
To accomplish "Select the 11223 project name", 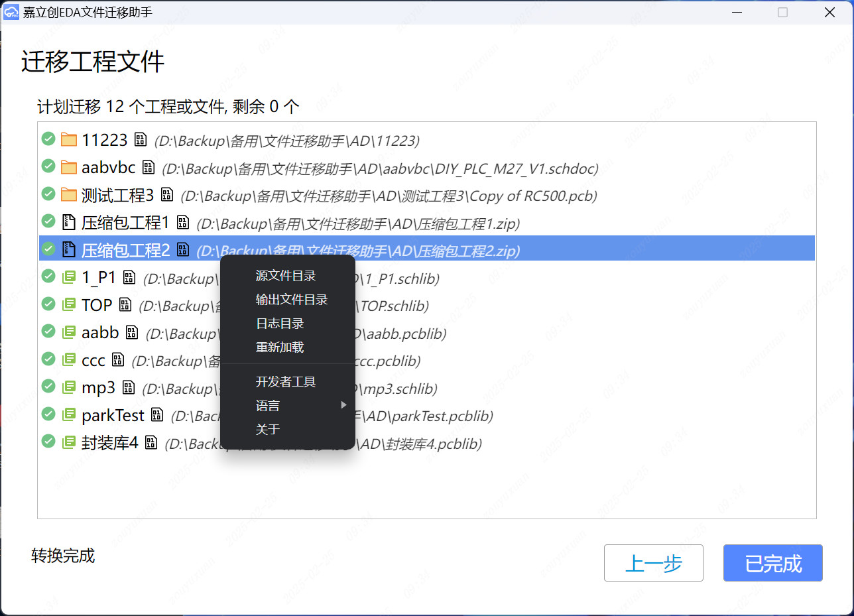I will (105, 140).
